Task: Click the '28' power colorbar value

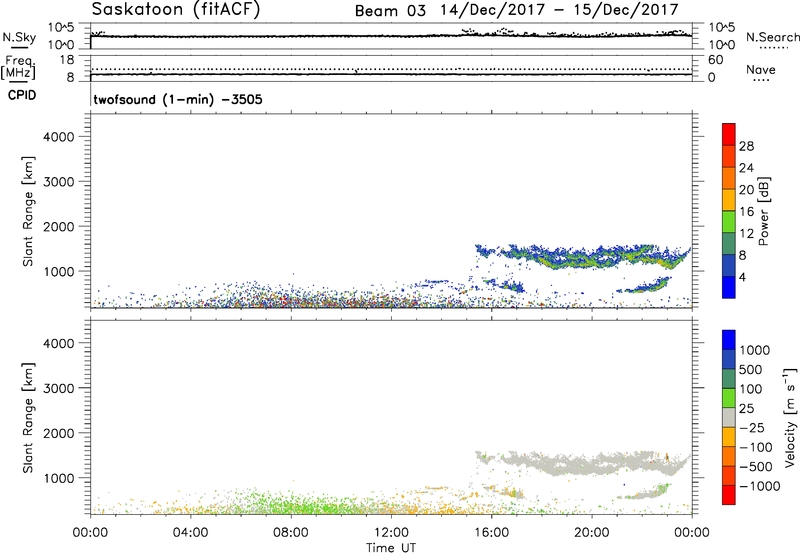Action: coord(746,146)
